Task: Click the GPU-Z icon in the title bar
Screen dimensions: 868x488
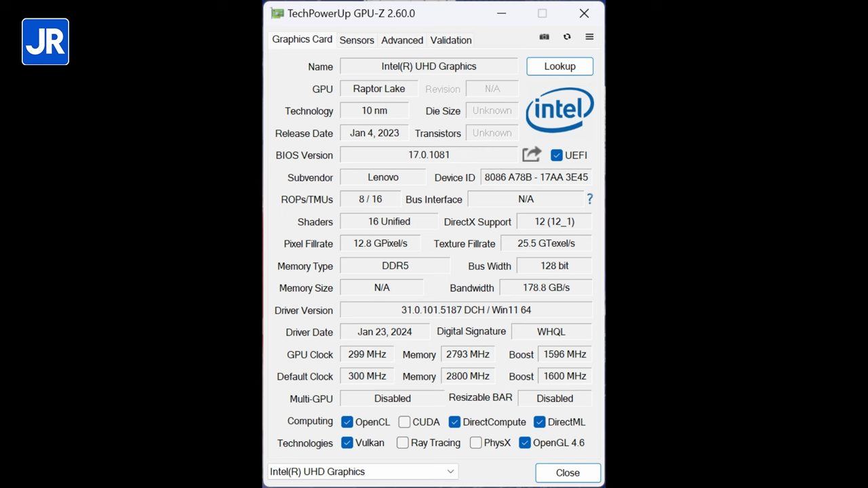Action: (277, 13)
